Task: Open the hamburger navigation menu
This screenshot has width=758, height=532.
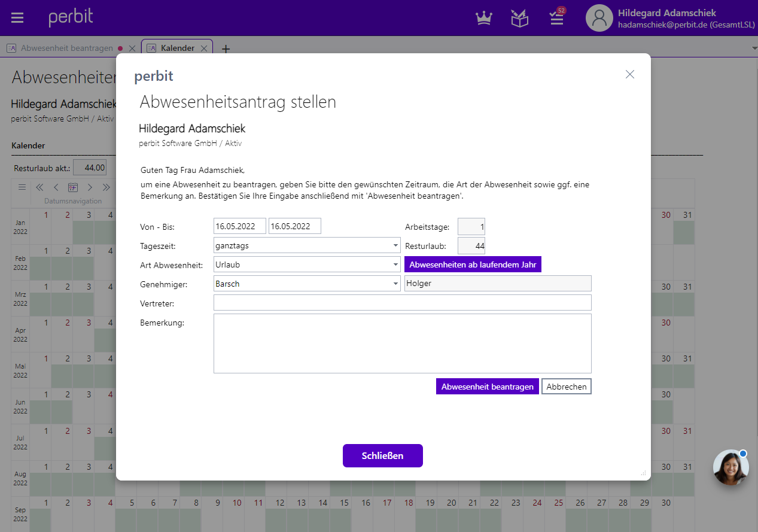Action: 17,17
